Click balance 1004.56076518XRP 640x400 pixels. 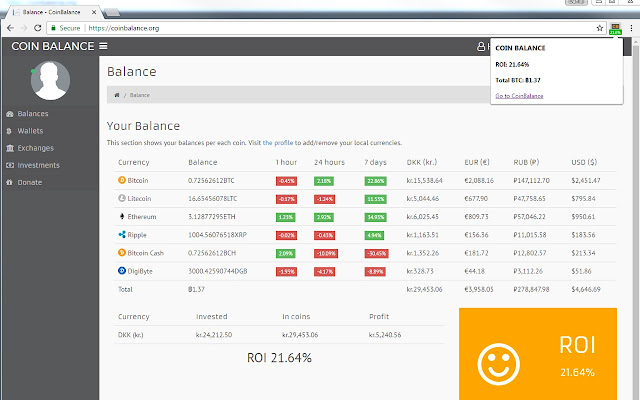tap(217, 235)
